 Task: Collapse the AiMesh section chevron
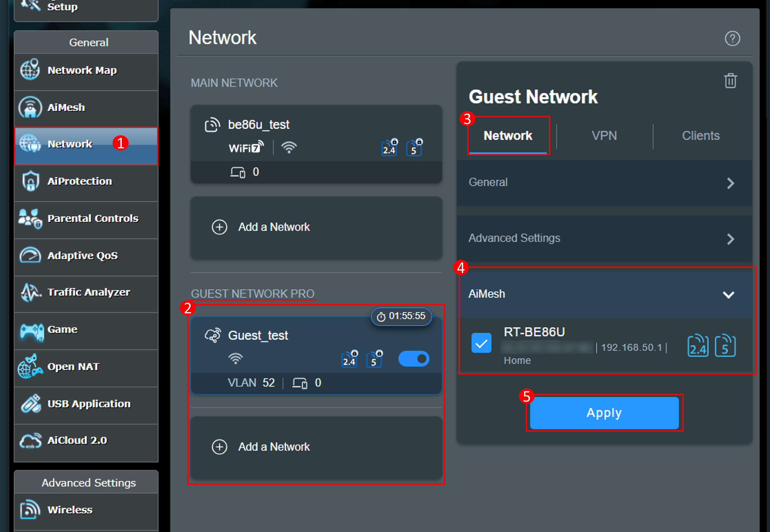coord(728,295)
